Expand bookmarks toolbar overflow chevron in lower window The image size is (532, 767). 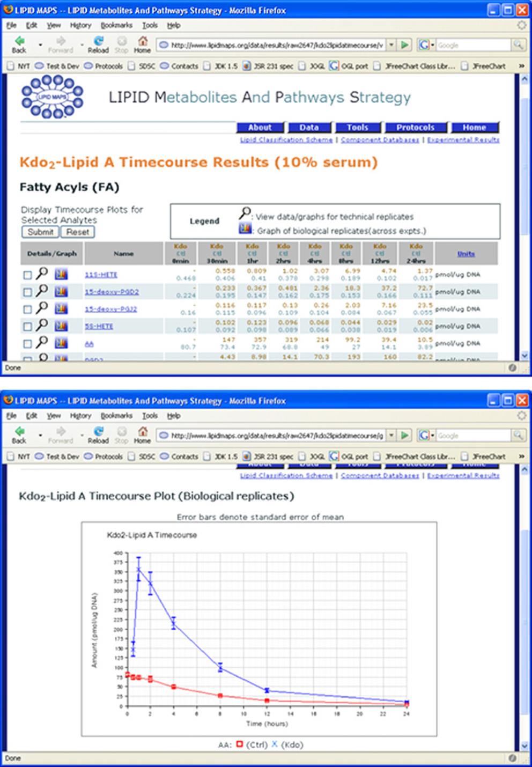(x=521, y=456)
